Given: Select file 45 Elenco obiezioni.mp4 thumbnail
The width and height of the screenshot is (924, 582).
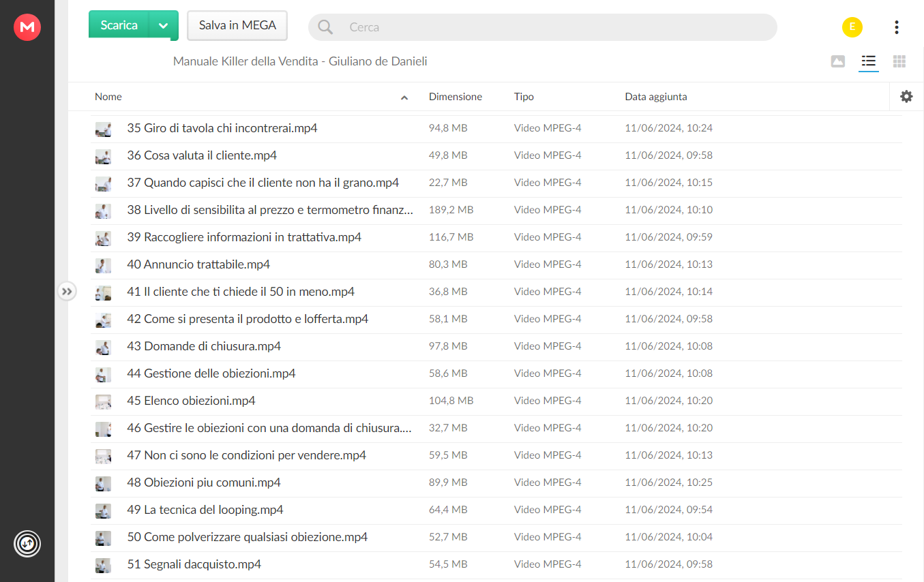Looking at the screenshot, I should coord(103,401).
